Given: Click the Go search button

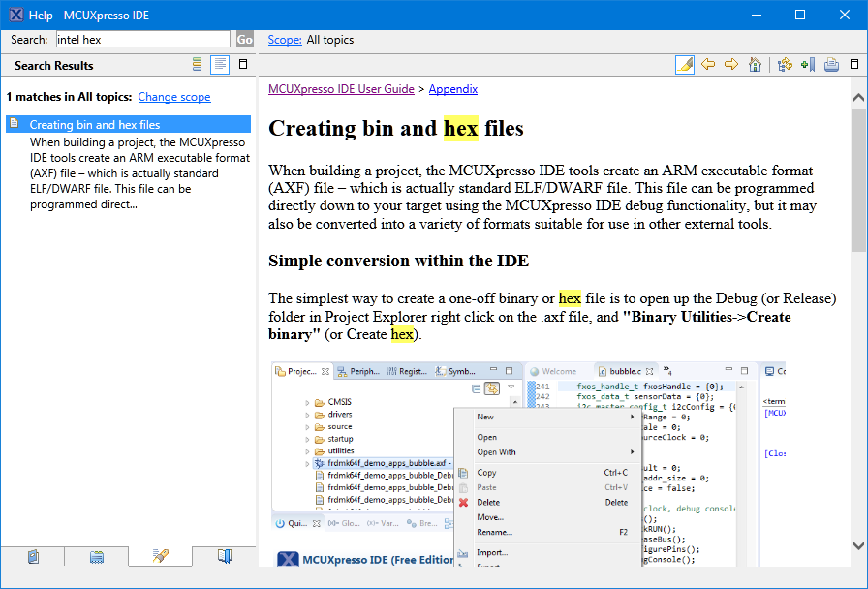Looking at the screenshot, I should (245, 40).
